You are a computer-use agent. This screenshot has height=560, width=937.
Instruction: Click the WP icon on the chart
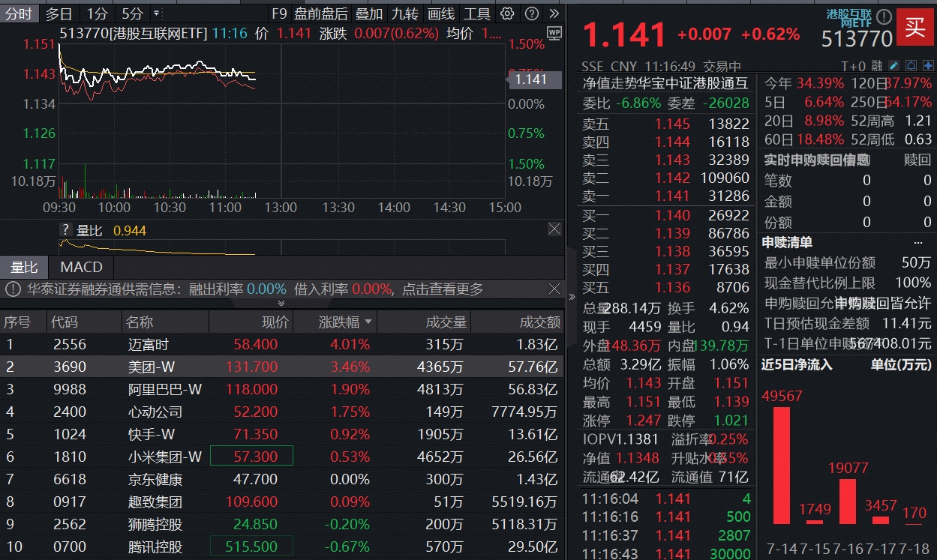coord(554,34)
